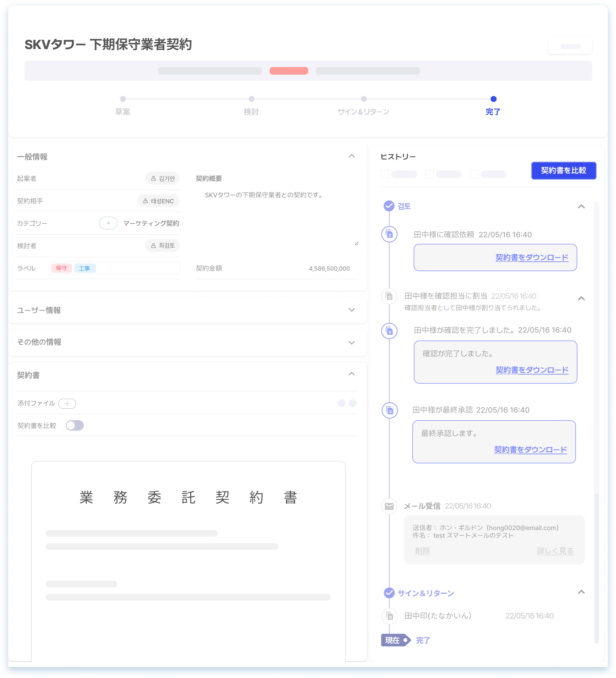Click the document icon beside 田中印(たなかいん)
The height and width of the screenshot is (678, 616).
[389, 616]
